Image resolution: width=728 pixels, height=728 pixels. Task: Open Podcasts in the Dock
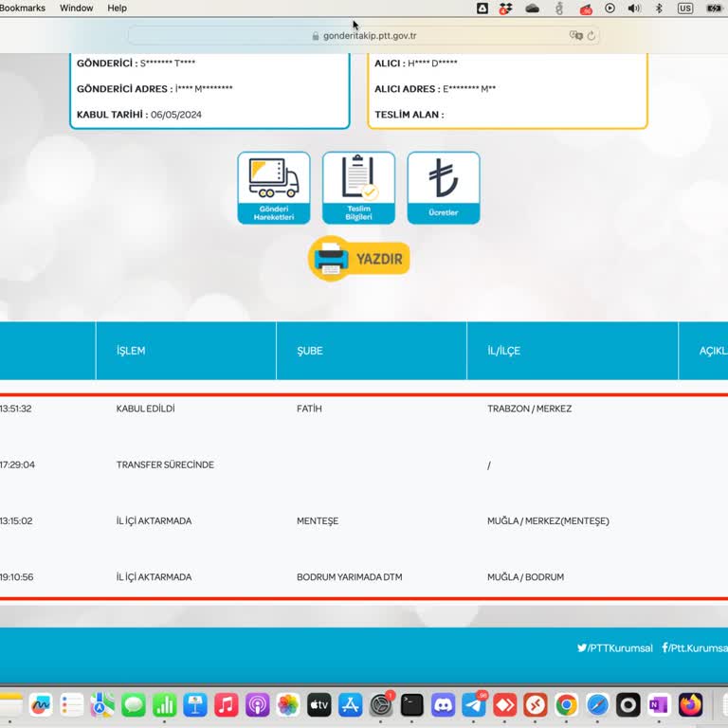[x=257, y=705]
